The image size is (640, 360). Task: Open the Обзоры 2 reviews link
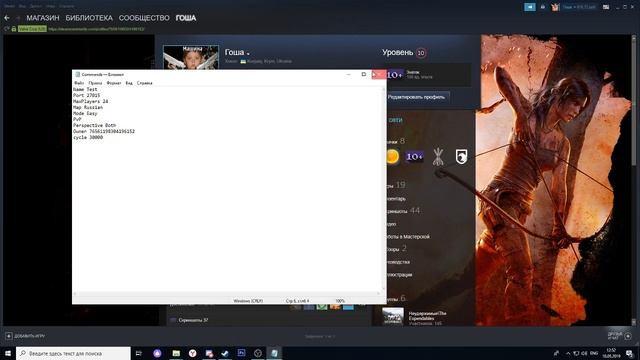click(x=396, y=248)
